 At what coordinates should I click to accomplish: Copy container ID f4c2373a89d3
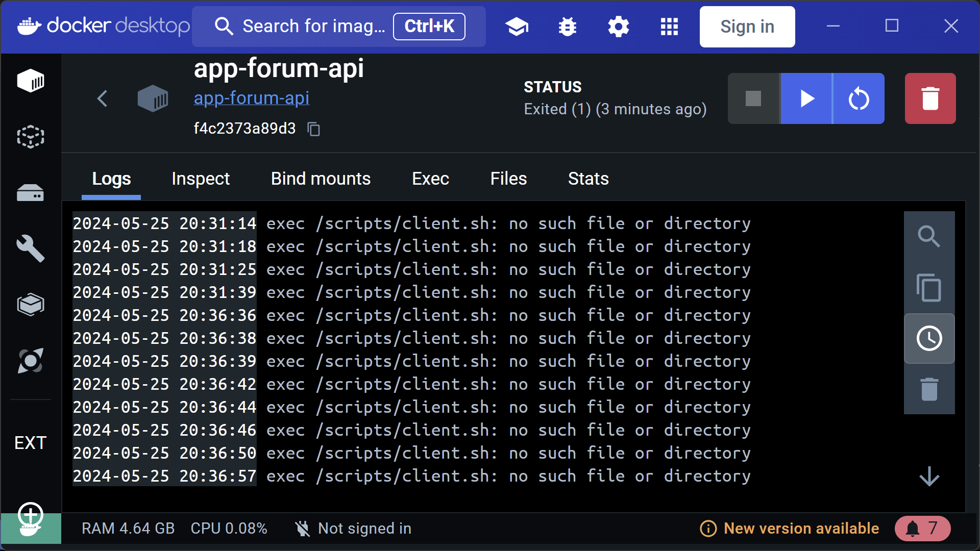click(x=314, y=129)
